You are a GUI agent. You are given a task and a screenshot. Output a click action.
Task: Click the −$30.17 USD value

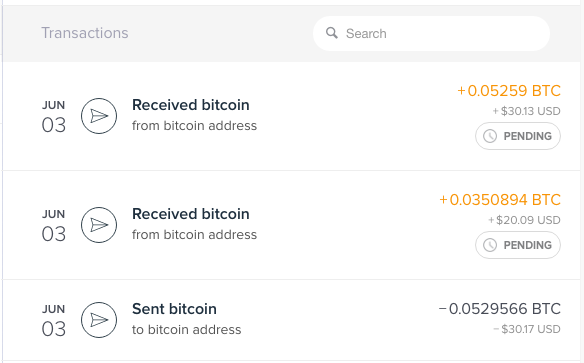tap(527, 329)
